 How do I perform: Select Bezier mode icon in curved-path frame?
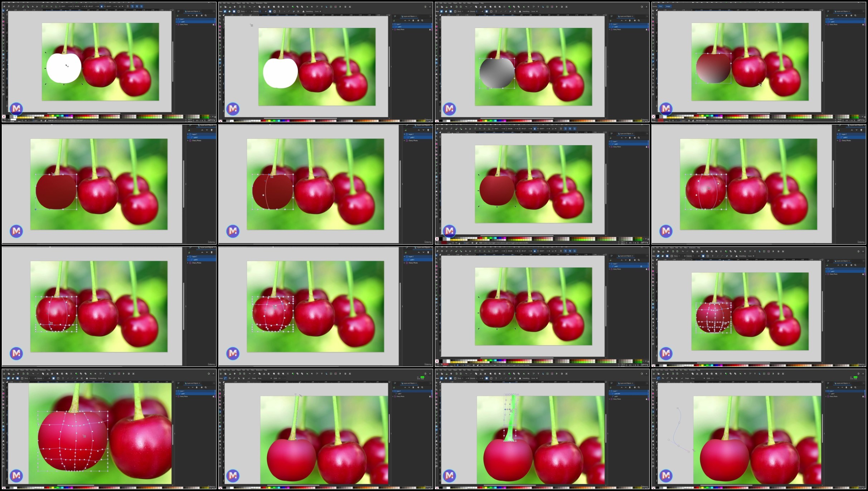[x=658, y=378]
